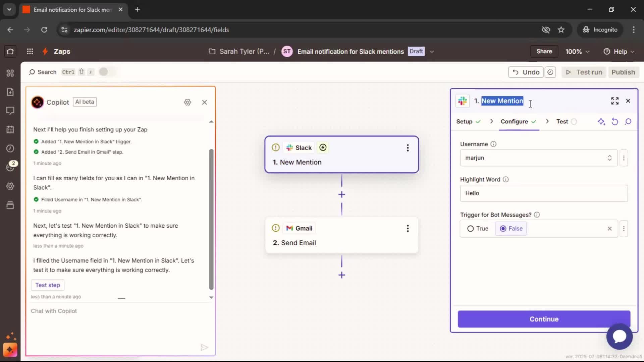This screenshot has width=644, height=362.
Task: Open the calendar schedule sidebar icon
Action: coord(10,129)
